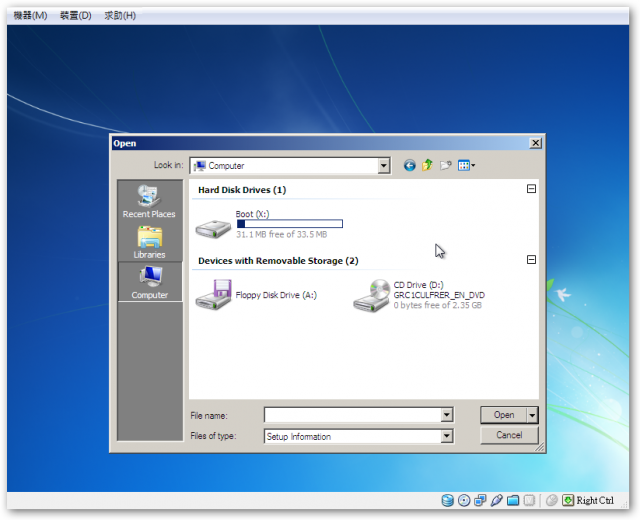
Task: Close the Open dialog
Action: coord(535,143)
